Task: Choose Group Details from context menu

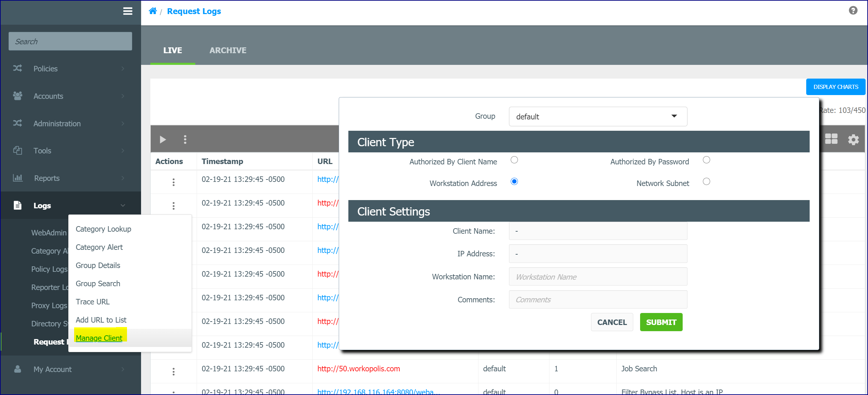Action: [98, 265]
